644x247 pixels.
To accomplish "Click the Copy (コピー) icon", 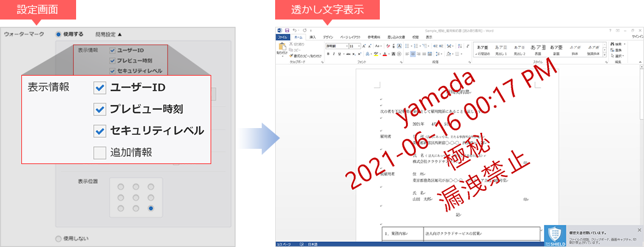I will pos(291,50).
